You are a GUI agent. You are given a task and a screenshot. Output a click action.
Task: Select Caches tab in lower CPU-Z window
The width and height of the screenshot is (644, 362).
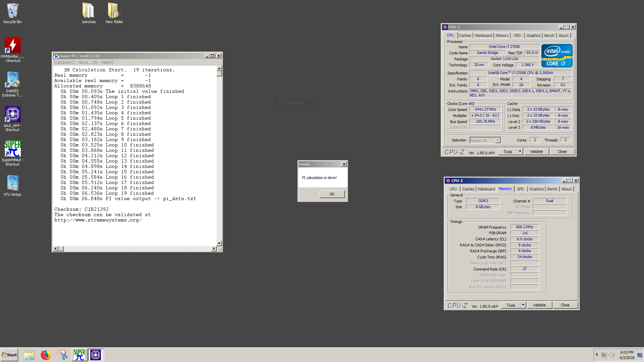pyautogui.click(x=468, y=189)
